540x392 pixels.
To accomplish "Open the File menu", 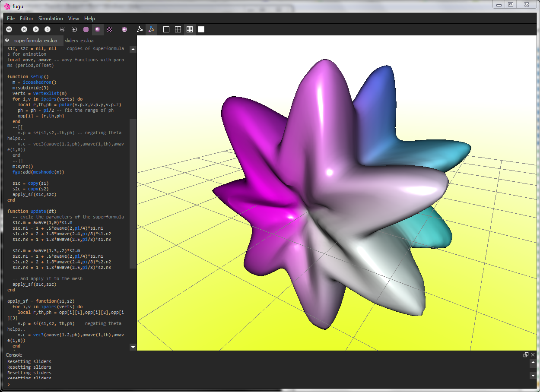I will click(x=11, y=19).
